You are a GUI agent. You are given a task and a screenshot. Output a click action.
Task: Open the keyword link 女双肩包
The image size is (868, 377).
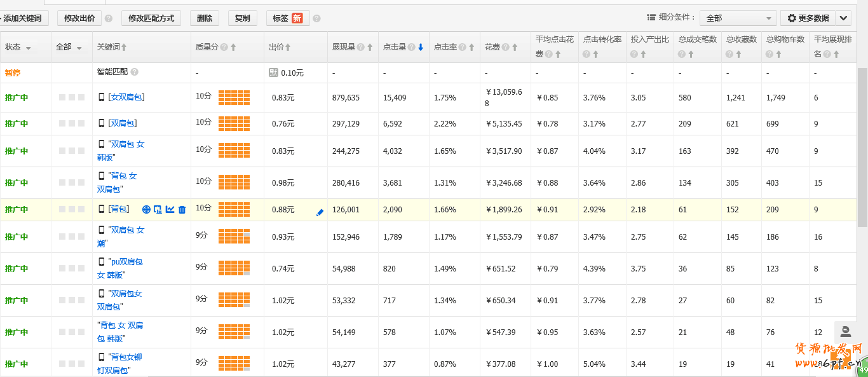(126, 97)
